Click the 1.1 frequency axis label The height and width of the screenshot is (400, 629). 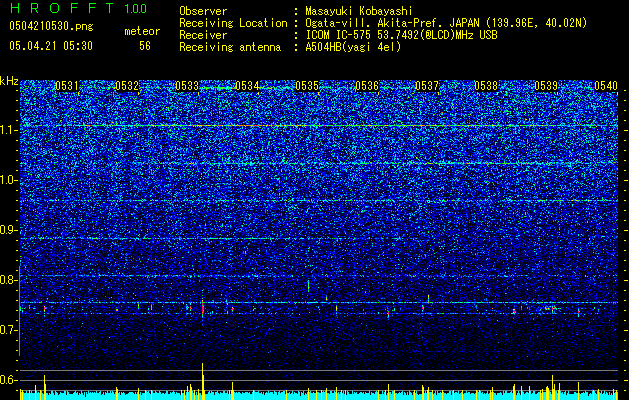tap(8, 131)
